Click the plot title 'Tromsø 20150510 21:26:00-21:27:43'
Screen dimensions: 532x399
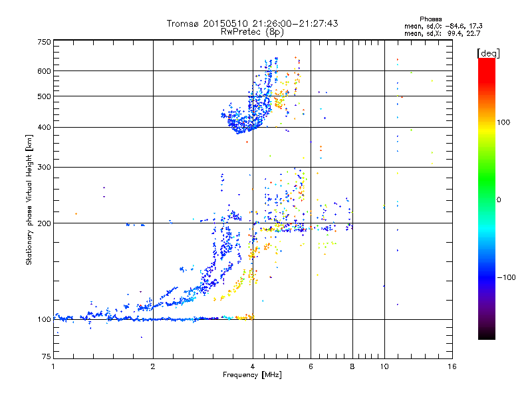pos(252,23)
